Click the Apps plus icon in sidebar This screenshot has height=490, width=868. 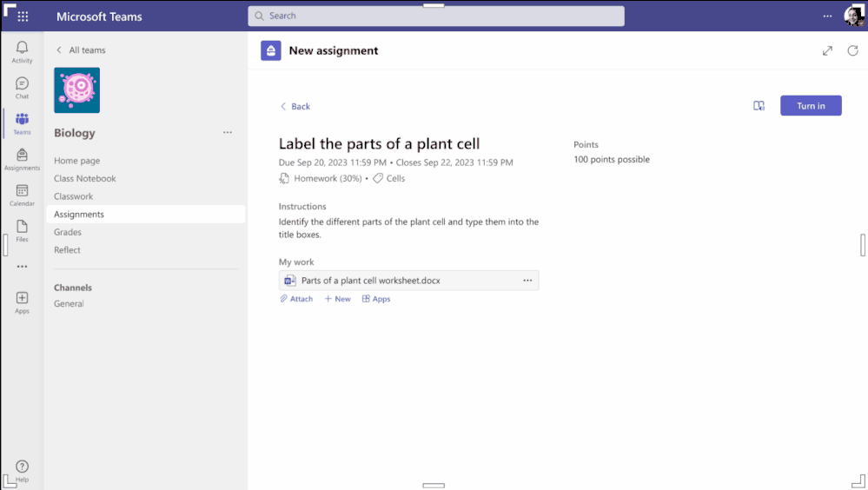pyautogui.click(x=22, y=298)
